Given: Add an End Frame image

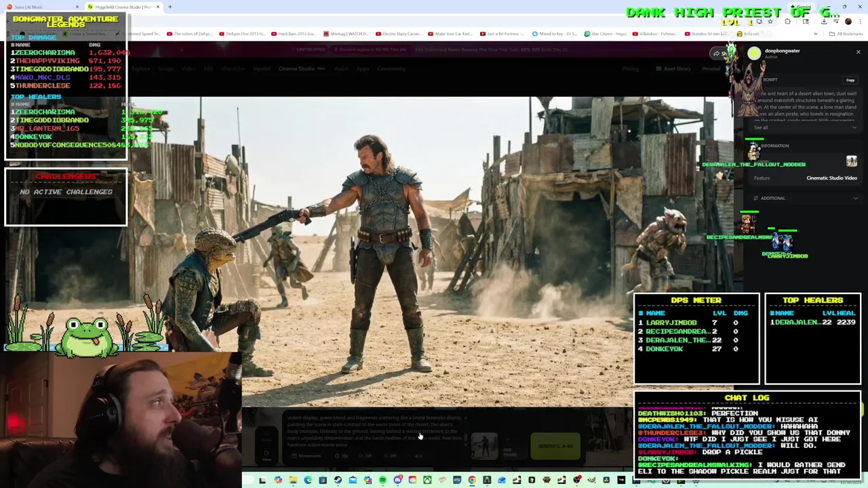Looking at the screenshot, I should tap(509, 447).
